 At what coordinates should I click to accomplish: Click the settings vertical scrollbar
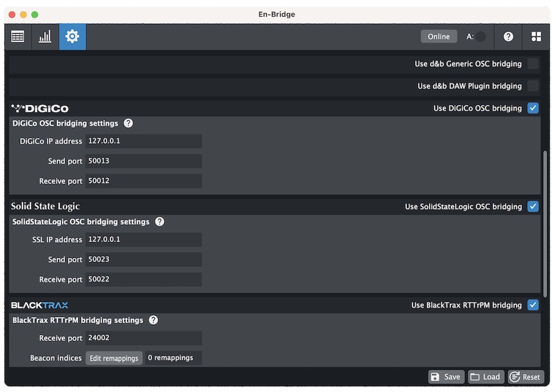[545, 223]
